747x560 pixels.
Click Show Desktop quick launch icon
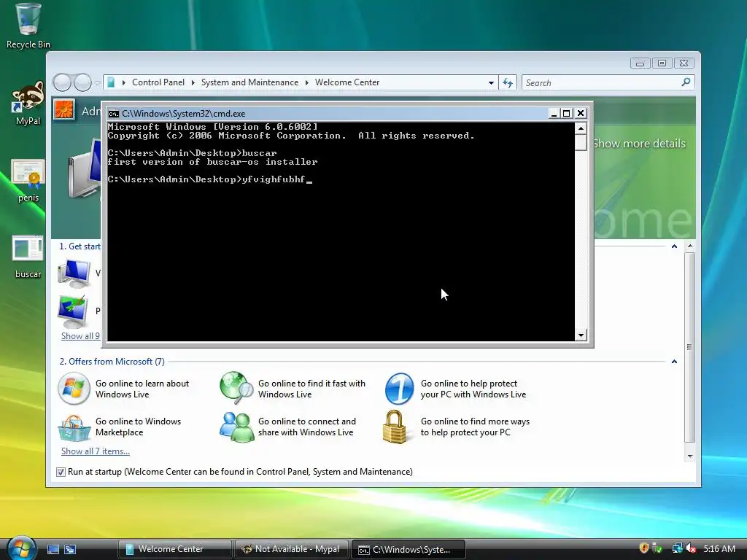[53, 549]
